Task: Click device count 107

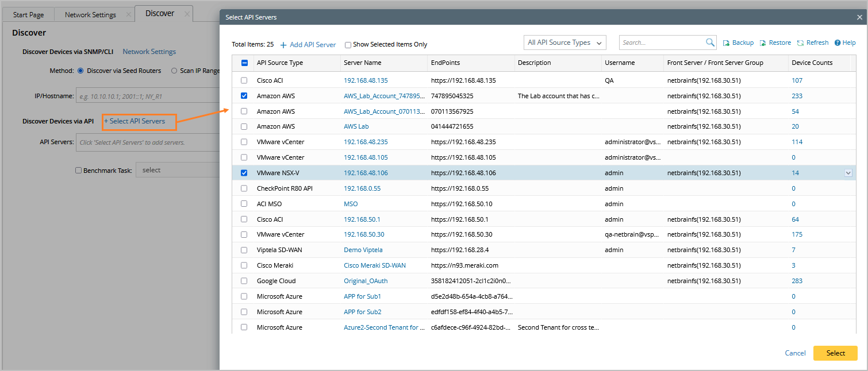Action: 797,80
